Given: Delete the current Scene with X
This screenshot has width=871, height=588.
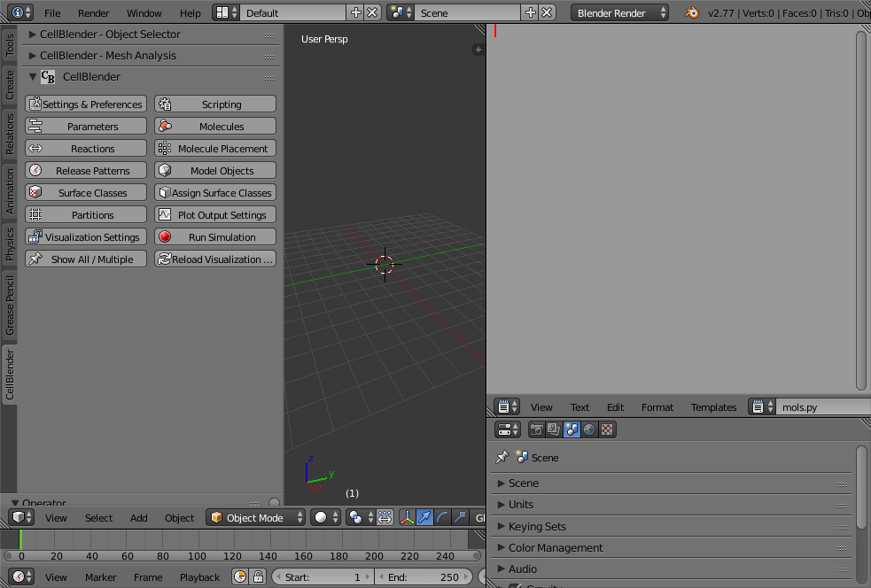Looking at the screenshot, I should pos(548,12).
